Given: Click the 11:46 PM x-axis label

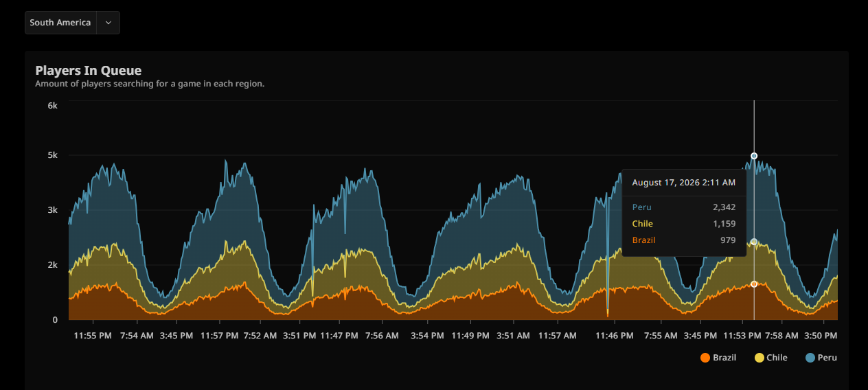Looking at the screenshot, I should [615, 336].
